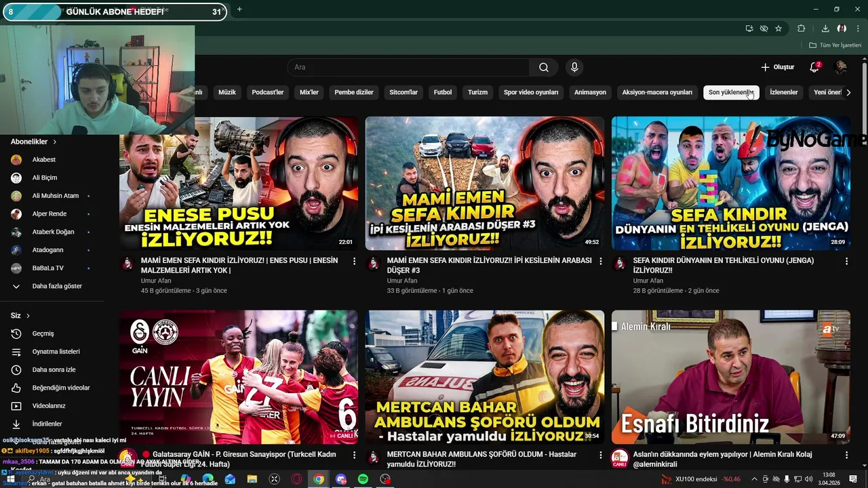Select the Müzik filter chip

(x=227, y=92)
